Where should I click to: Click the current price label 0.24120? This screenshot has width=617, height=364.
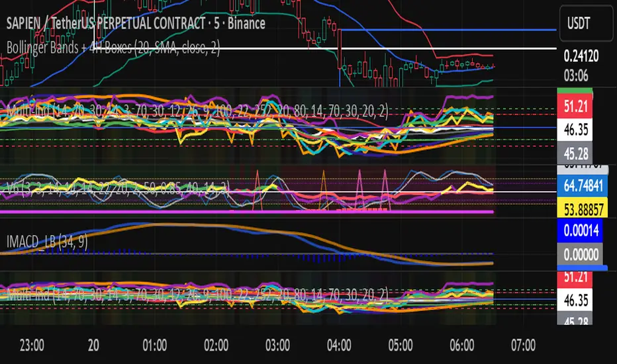tap(581, 56)
